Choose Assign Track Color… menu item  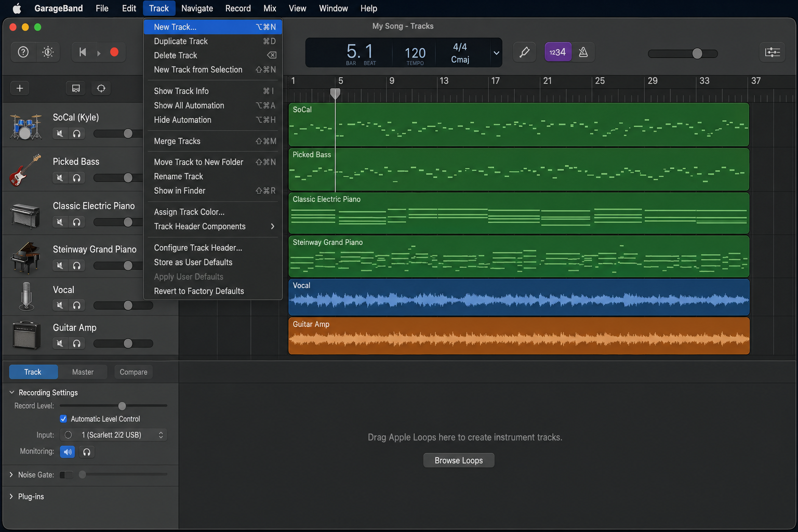point(214,212)
